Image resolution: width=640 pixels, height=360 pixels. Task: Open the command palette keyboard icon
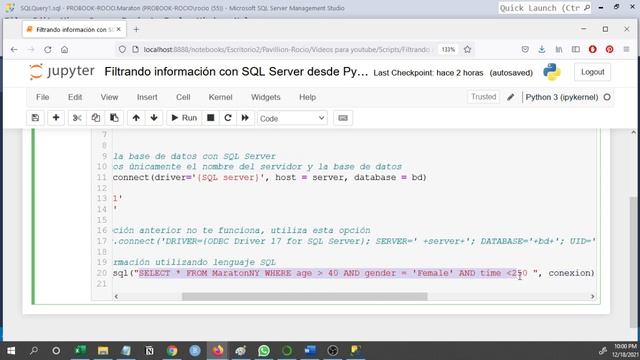pos(343,118)
